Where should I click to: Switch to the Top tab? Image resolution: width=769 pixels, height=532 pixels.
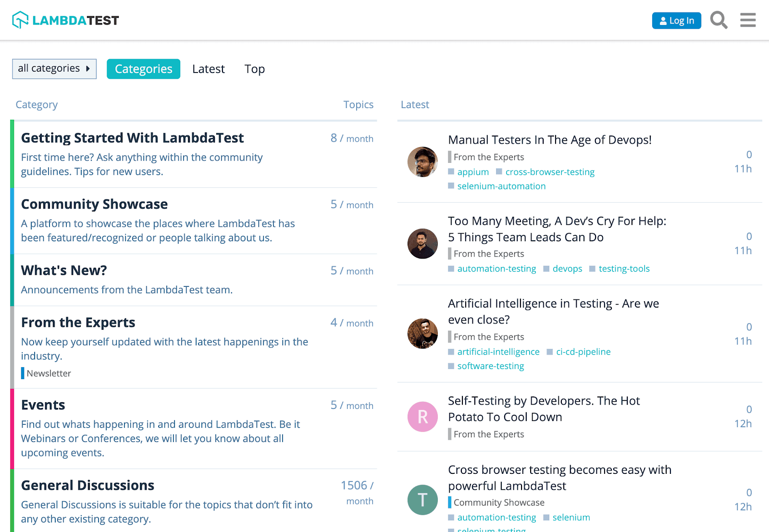(254, 69)
